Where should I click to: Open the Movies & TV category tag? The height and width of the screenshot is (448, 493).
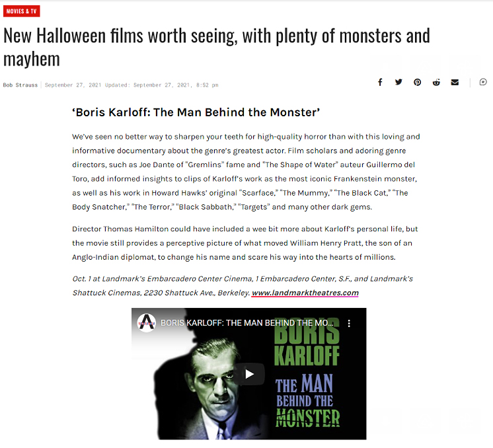(x=21, y=11)
